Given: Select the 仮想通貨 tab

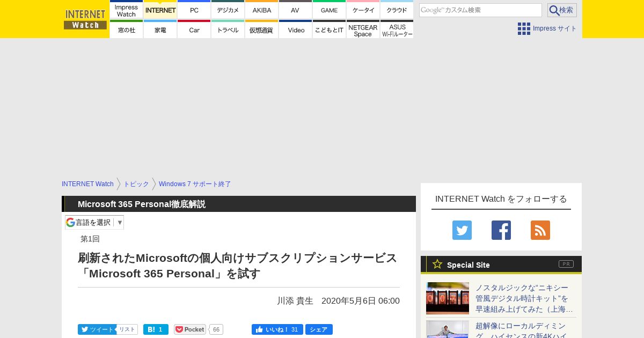Looking at the screenshot, I should [x=261, y=30].
